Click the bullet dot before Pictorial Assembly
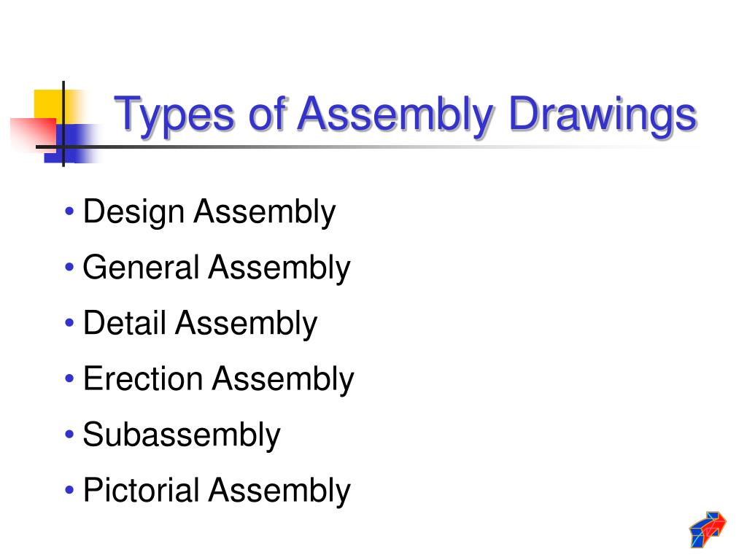This screenshot has width=747, height=560. click(x=69, y=489)
